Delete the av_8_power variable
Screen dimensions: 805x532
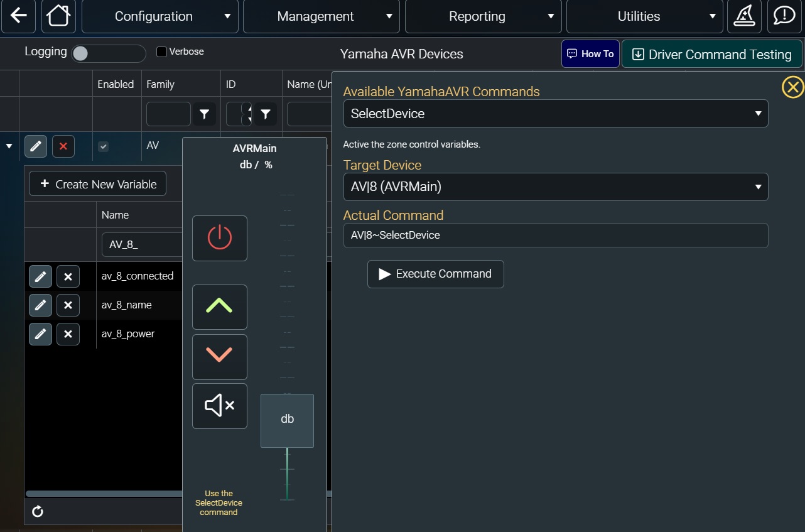point(68,334)
